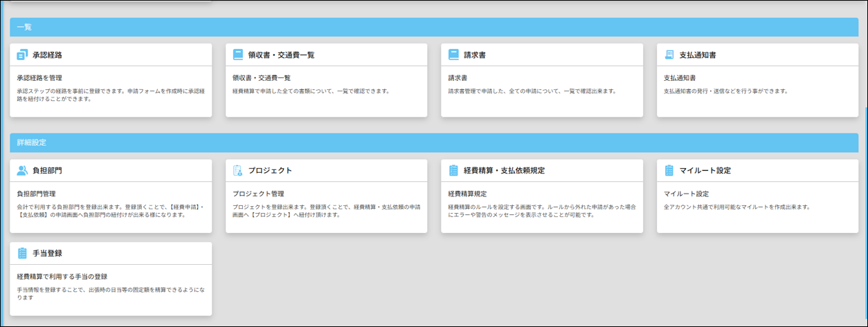The image size is (868, 327).
Task: Open the 承認経路を管理 link
Action: click(x=44, y=78)
